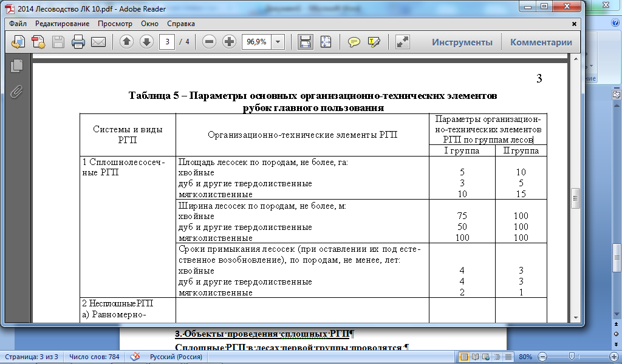622x364 pixels.
Task: Go to next page arrow
Action: point(147,42)
